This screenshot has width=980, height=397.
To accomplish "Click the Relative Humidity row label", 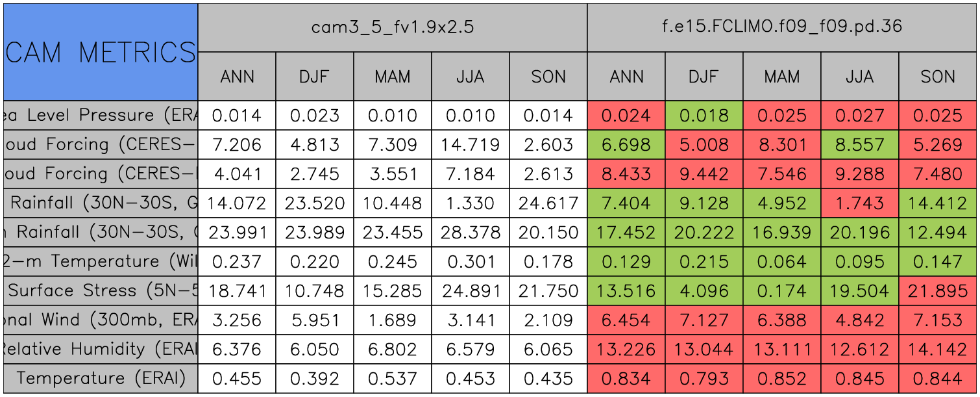I will pyautogui.click(x=101, y=350).
